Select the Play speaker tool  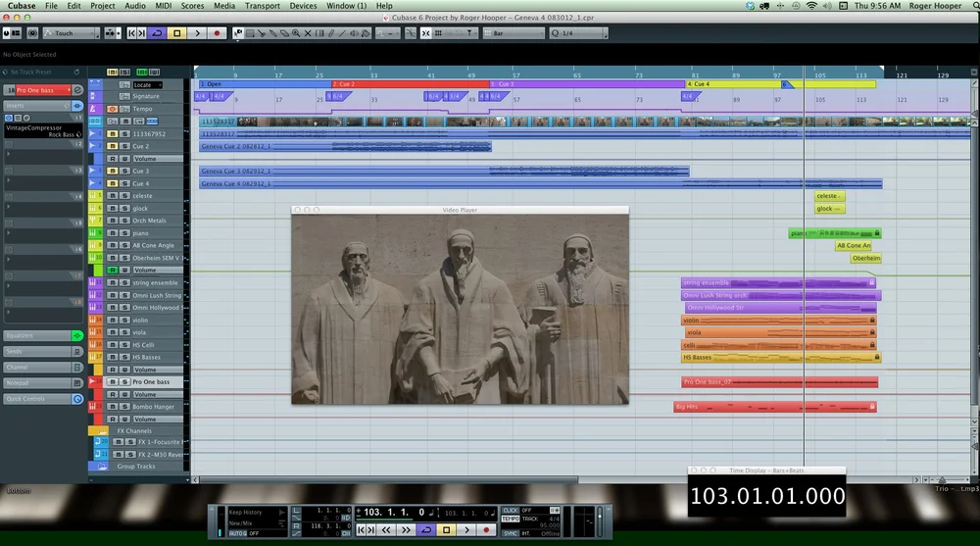[354, 33]
